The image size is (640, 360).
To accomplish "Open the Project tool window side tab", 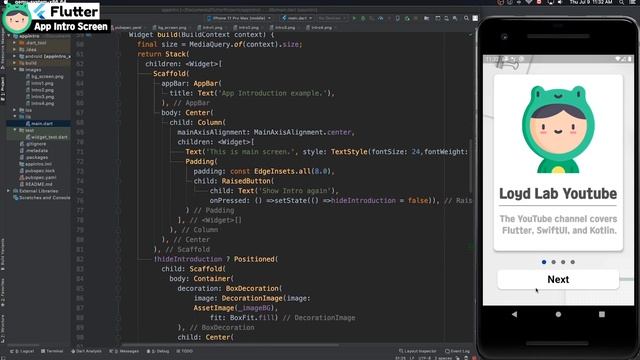I will 2,89.
